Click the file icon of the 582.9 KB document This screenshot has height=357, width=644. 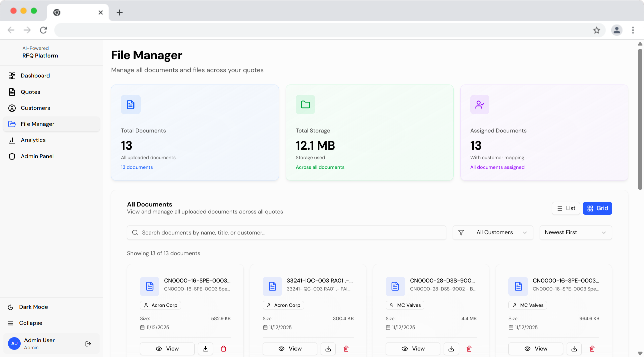[x=150, y=286]
